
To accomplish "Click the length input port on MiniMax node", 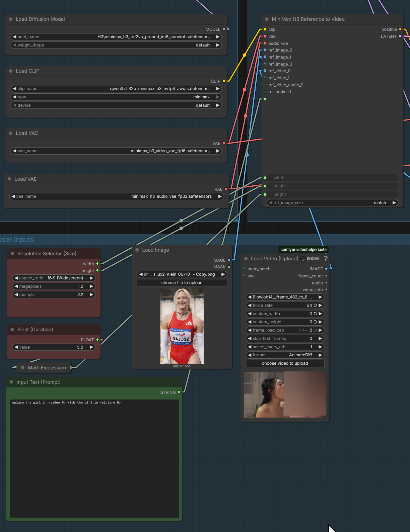I will (x=265, y=194).
